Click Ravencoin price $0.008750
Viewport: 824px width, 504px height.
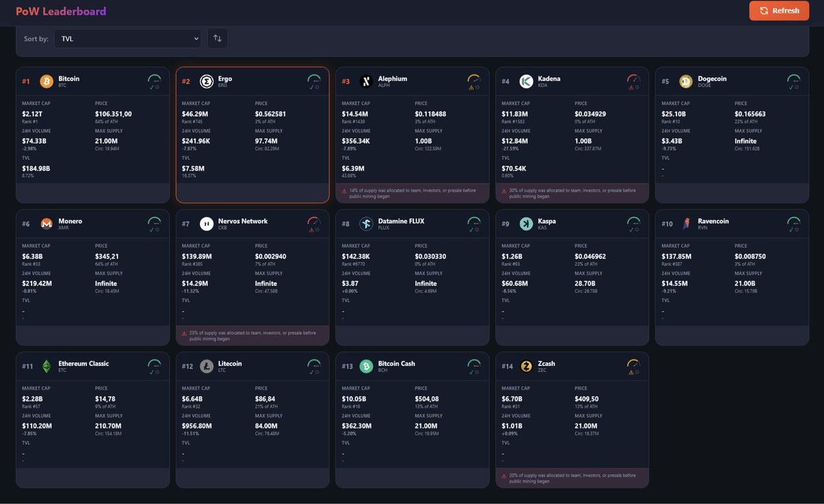(x=751, y=256)
